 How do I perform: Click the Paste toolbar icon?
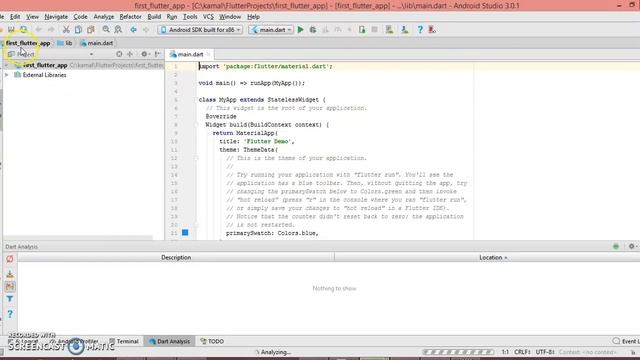click(91, 29)
